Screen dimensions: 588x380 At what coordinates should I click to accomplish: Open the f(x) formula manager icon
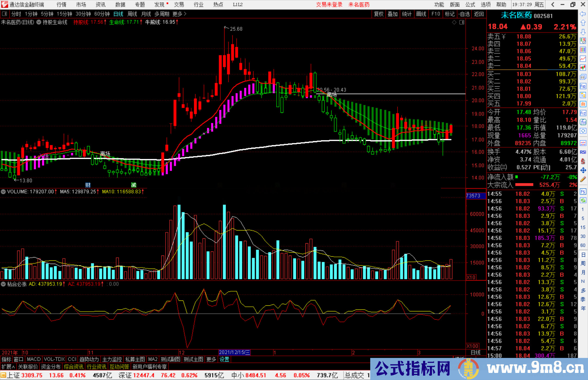(583, 122)
